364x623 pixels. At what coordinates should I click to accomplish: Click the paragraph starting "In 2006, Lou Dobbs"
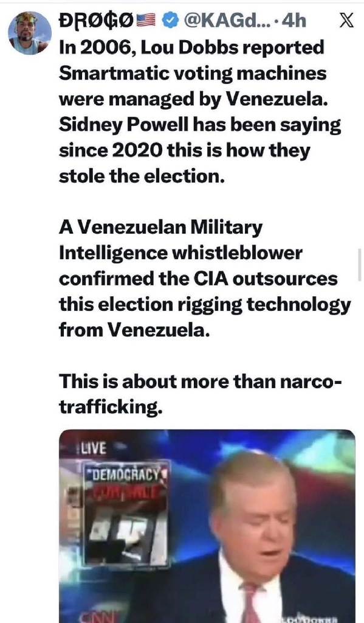tap(200, 112)
